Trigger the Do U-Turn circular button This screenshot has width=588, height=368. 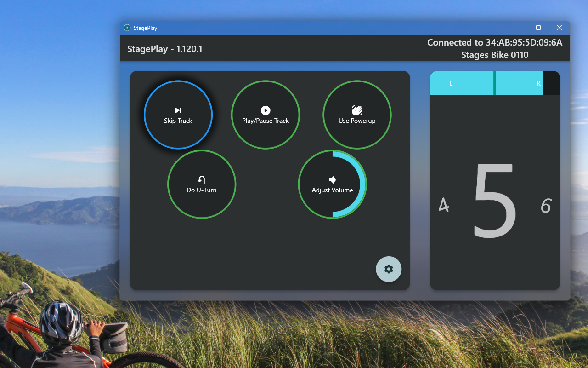(202, 184)
